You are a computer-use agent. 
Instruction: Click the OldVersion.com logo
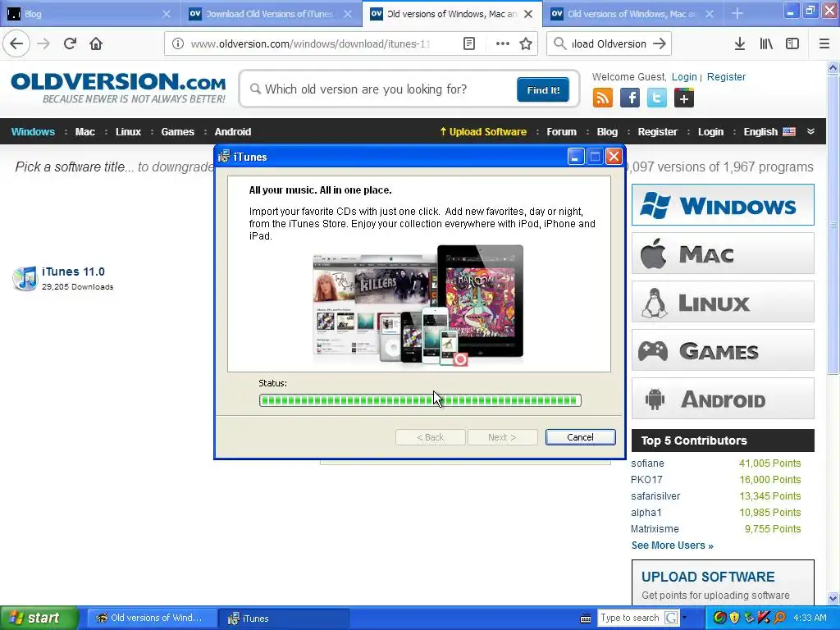[x=118, y=88]
